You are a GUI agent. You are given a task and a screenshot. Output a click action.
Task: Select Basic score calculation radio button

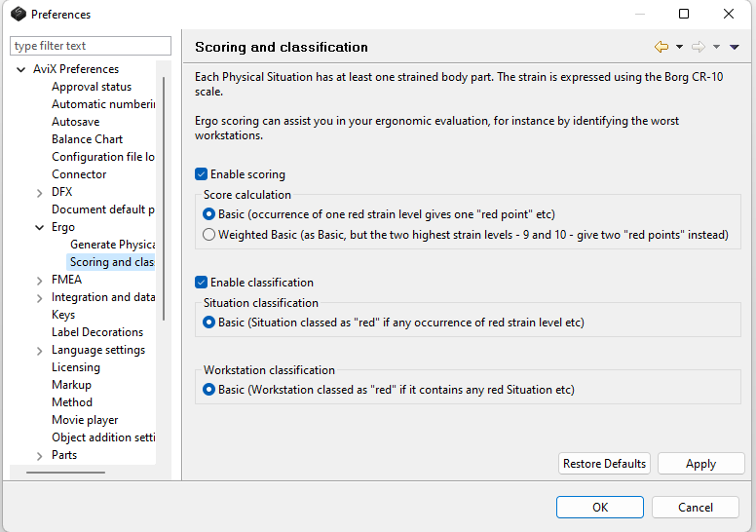click(x=209, y=213)
